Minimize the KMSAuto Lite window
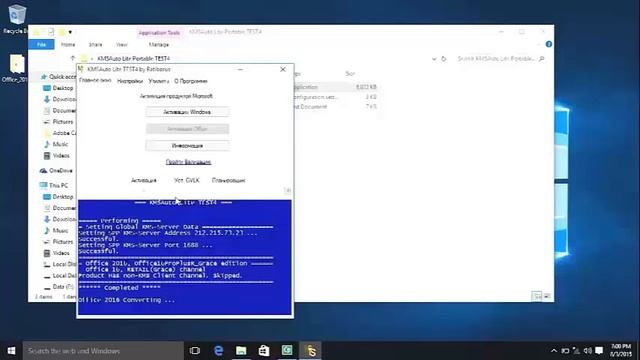 240,69
